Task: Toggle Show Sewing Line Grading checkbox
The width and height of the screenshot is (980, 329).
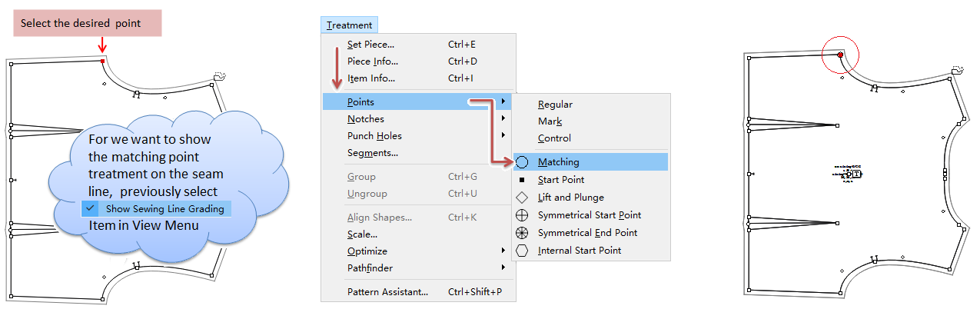Action: click(x=91, y=208)
